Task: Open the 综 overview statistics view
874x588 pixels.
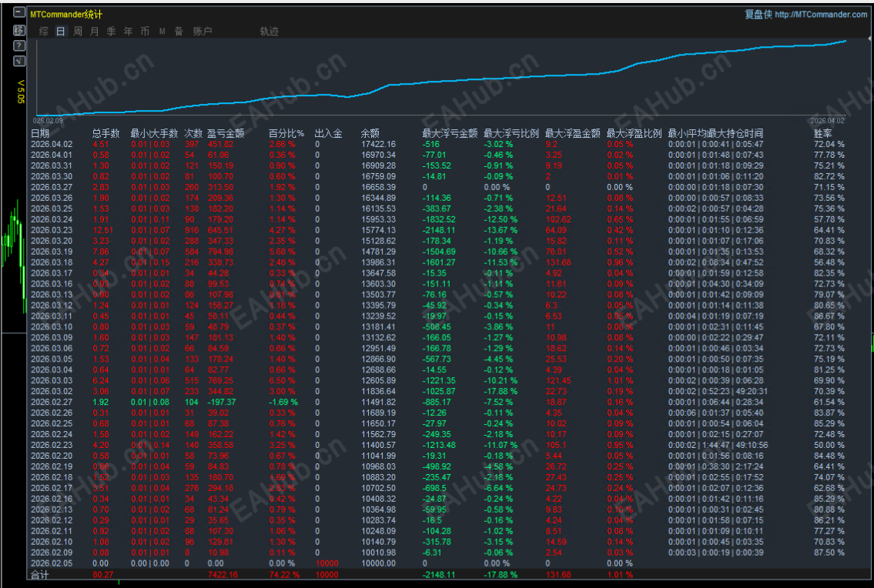Action: (45, 32)
